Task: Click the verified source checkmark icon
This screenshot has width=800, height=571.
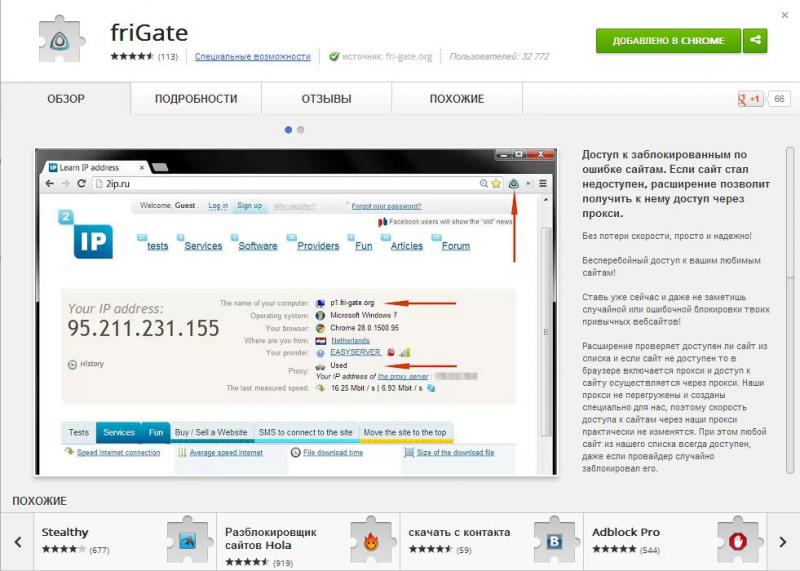Action: (x=334, y=56)
